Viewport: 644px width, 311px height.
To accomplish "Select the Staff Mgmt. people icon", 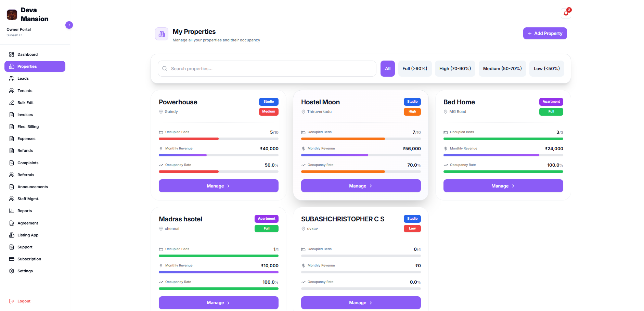I will pos(12,199).
